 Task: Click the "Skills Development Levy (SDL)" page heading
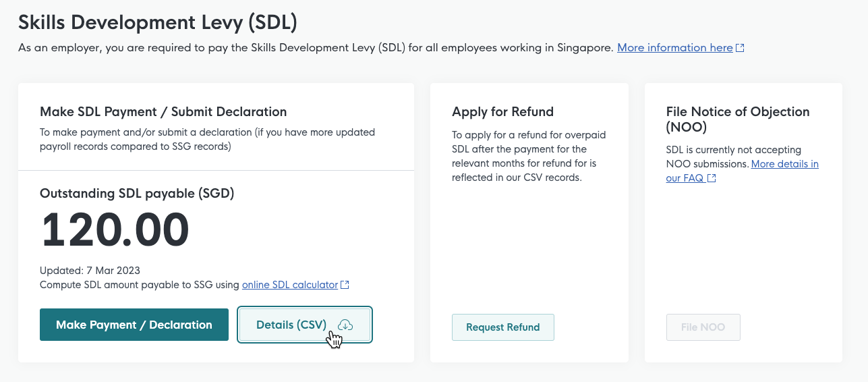[x=158, y=22]
